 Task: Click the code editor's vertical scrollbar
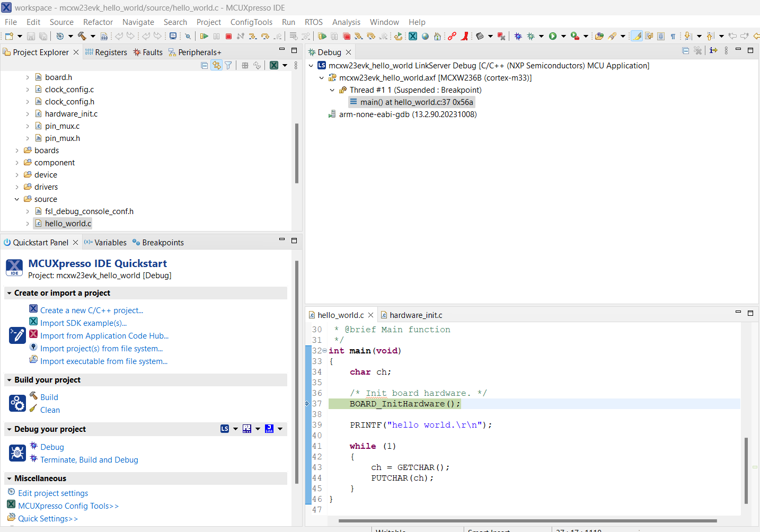point(746,471)
